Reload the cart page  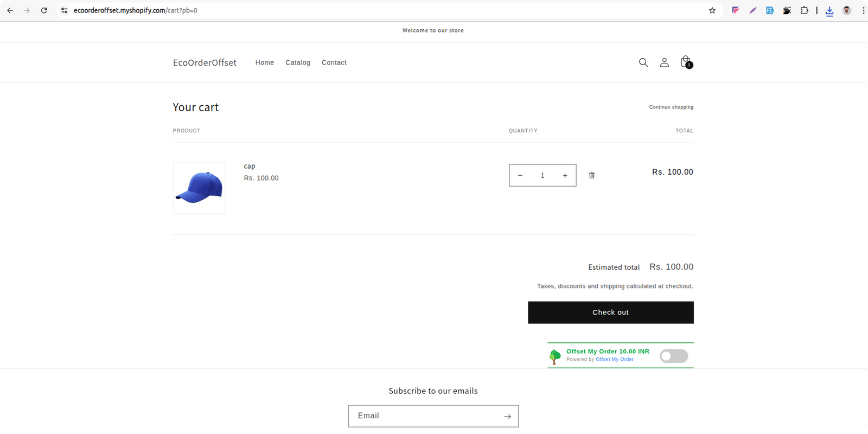coord(44,10)
